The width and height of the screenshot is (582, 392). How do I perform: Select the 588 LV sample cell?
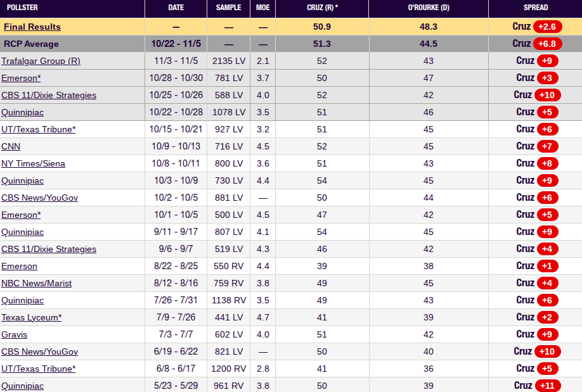click(229, 95)
